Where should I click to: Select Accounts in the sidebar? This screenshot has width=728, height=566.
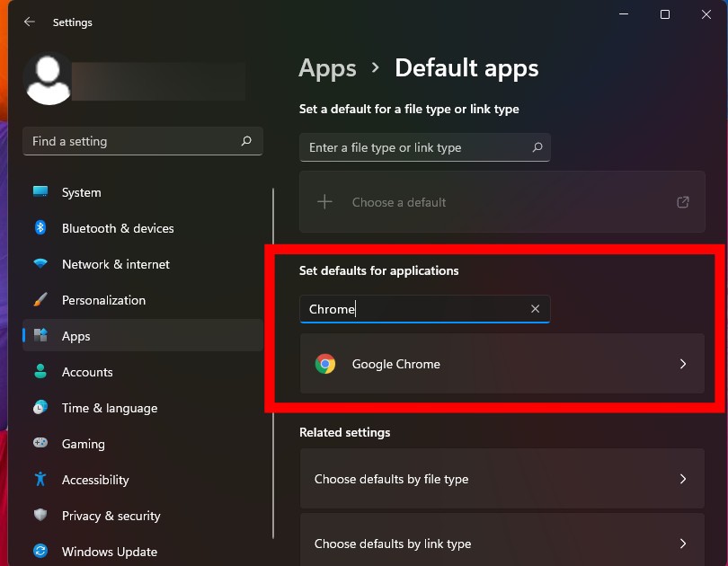[143, 372]
